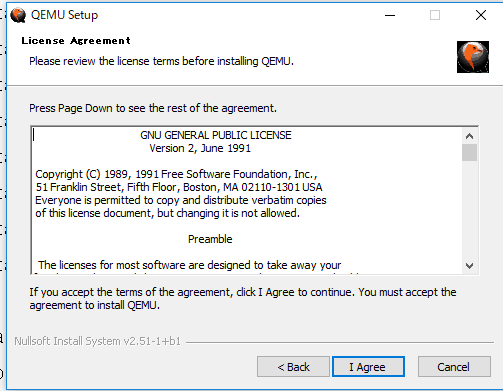The width and height of the screenshot is (503, 391).
Task: Click the License Agreement heading
Action: tap(76, 41)
